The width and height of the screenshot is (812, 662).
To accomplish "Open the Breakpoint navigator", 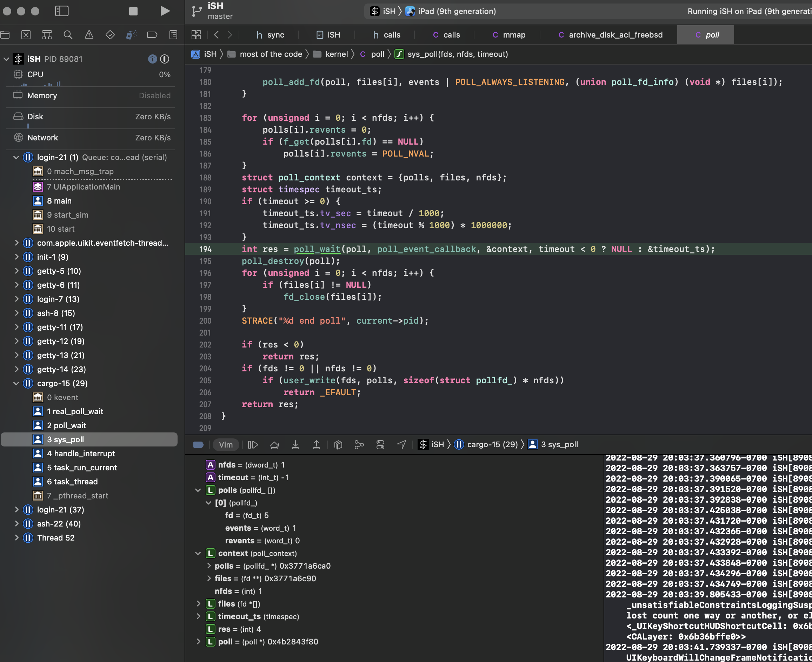I will coord(152,35).
